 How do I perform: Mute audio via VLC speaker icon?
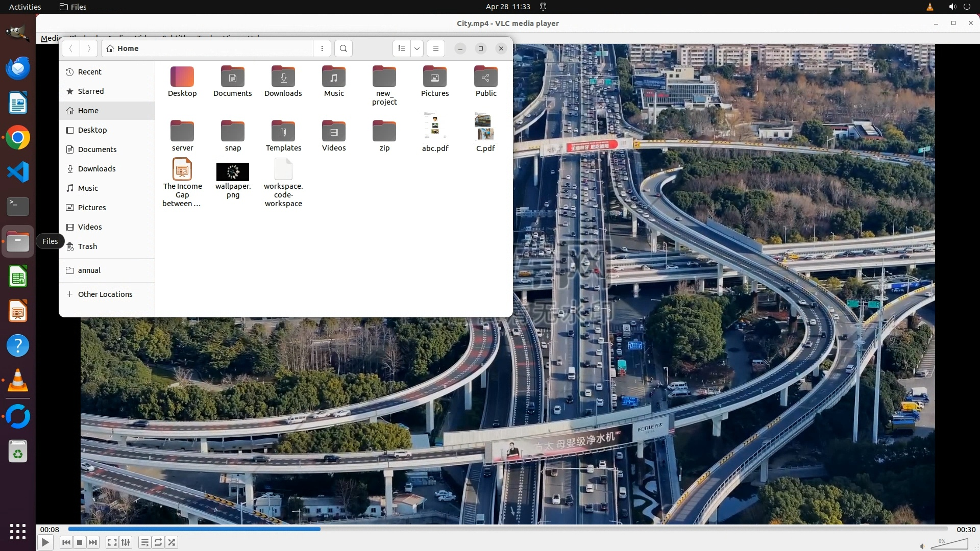pyautogui.click(x=922, y=546)
